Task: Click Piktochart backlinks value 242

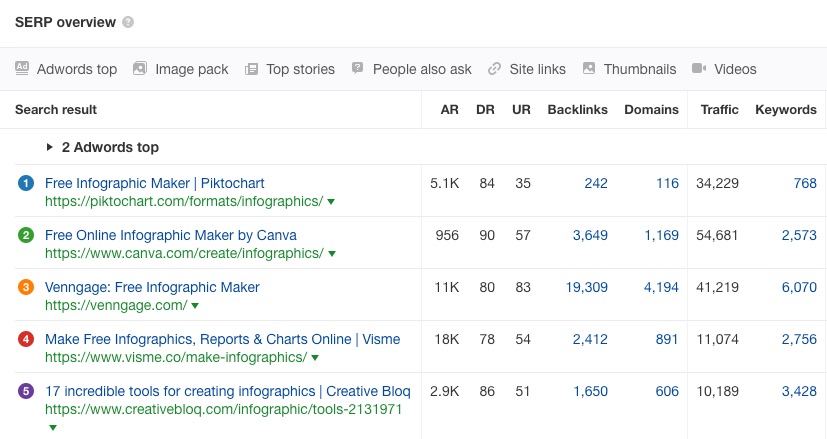Action: tap(596, 183)
